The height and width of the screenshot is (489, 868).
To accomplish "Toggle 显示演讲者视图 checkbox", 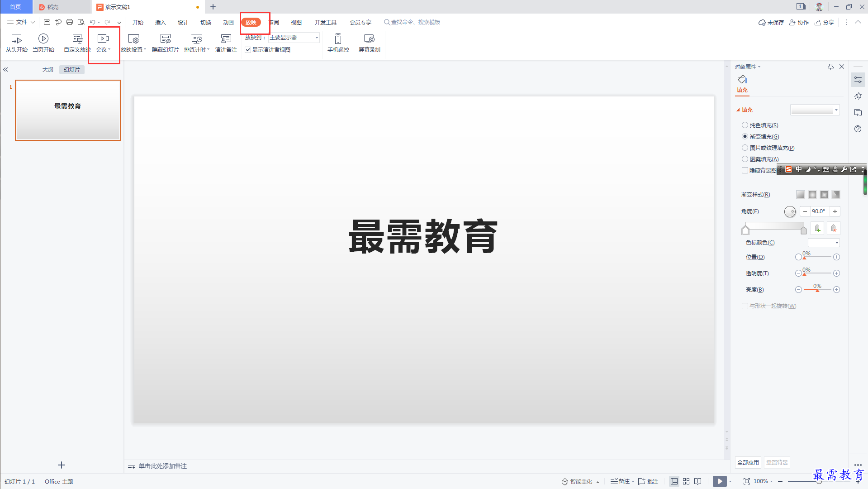I will coord(248,50).
